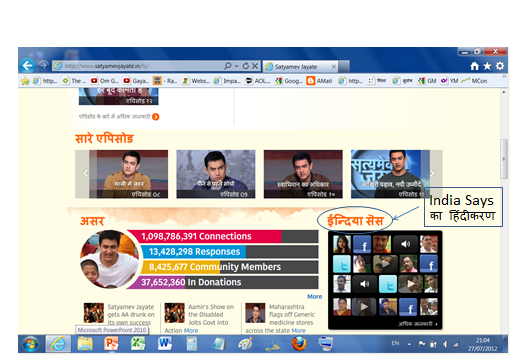Toggle the taskbar volume speaker icon
Image resolution: width=520 pixels, height=360 pixels.
[445, 344]
